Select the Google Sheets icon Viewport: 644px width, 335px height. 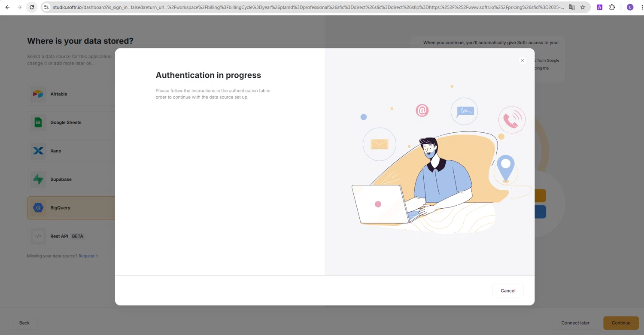(38, 122)
